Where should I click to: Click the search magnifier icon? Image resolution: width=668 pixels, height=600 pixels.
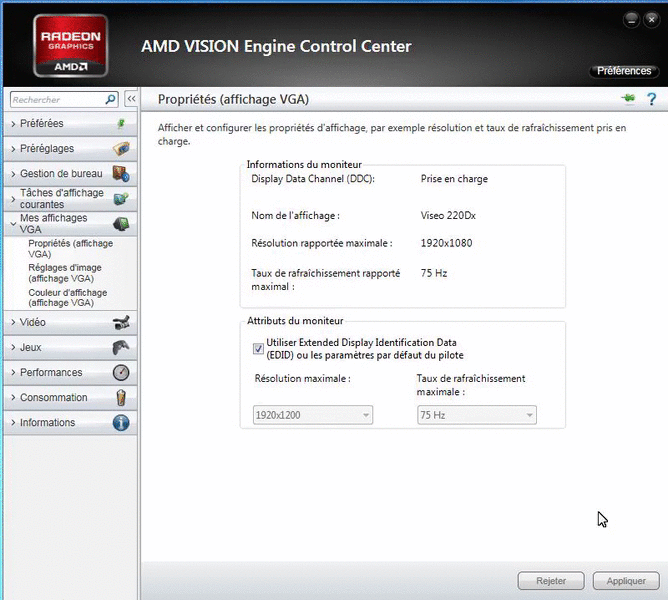pyautogui.click(x=110, y=99)
